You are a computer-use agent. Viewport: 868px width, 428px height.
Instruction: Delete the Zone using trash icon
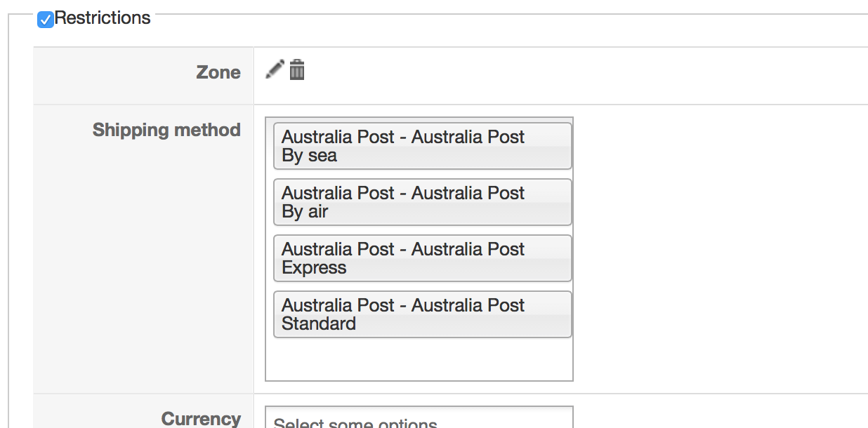(x=297, y=70)
